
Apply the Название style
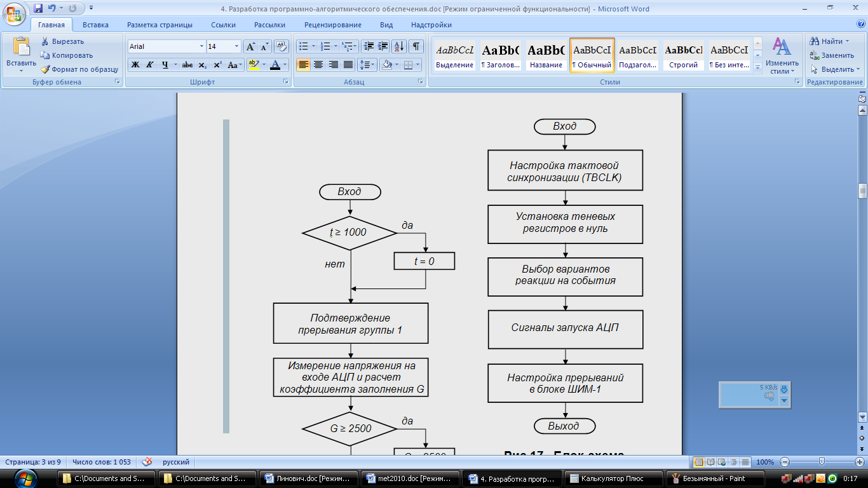[x=546, y=55]
